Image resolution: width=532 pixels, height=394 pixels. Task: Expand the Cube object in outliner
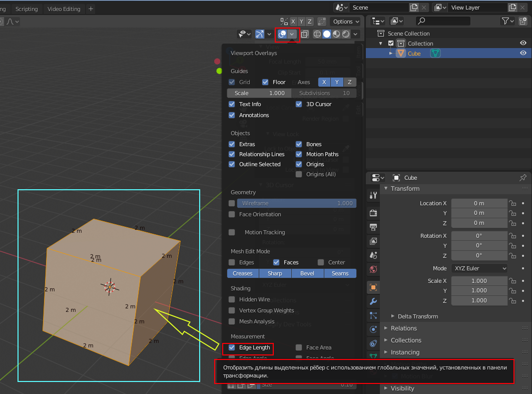(x=390, y=53)
